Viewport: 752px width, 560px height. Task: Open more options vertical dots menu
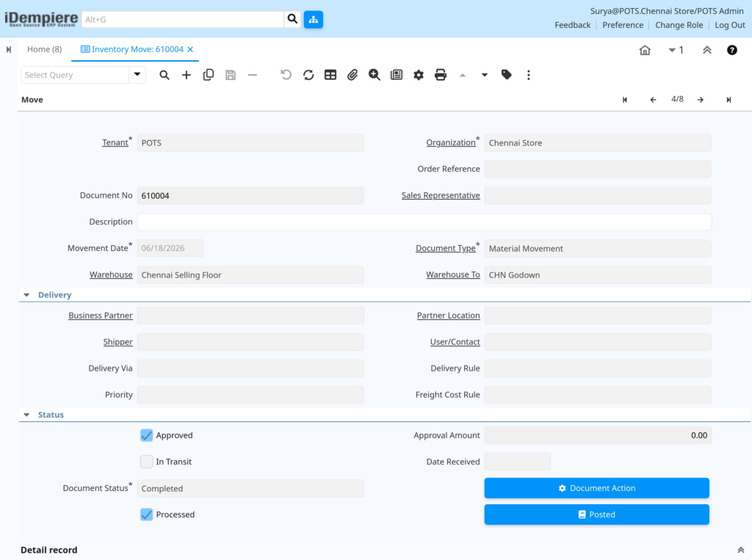pos(529,75)
